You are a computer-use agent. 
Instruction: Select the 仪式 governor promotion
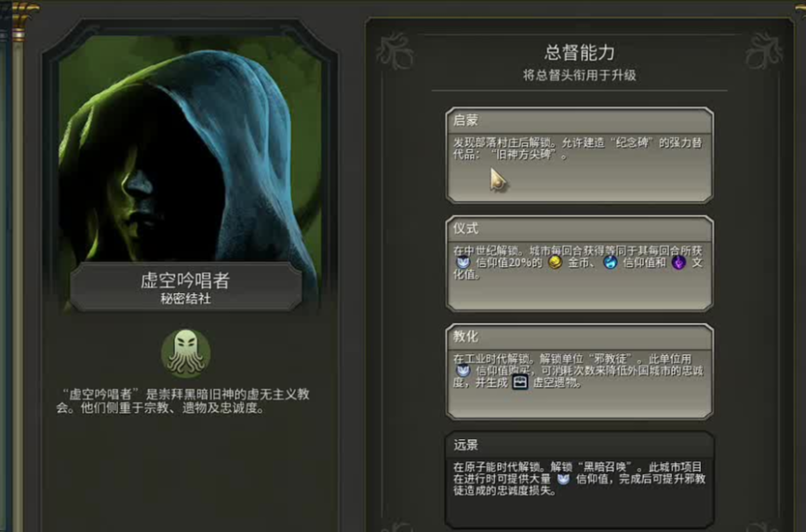(579, 263)
